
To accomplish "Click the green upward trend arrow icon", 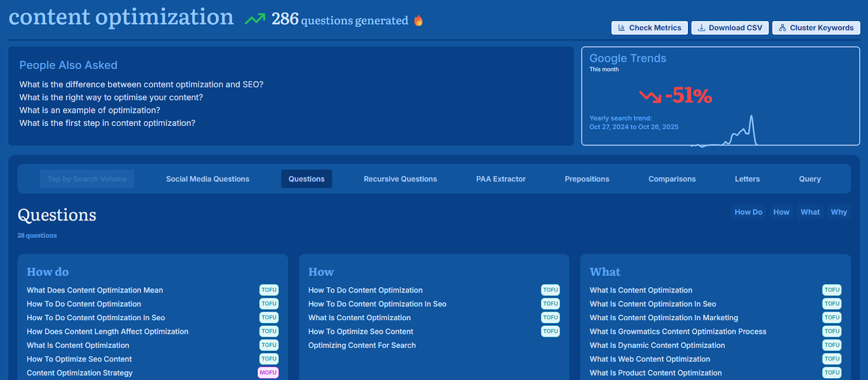I will point(254,20).
